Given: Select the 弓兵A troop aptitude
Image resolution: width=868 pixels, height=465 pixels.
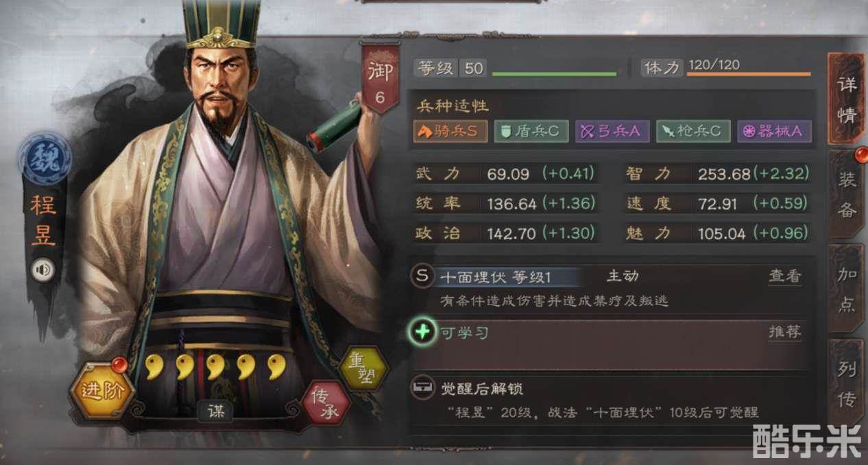Looking at the screenshot, I should (x=612, y=131).
